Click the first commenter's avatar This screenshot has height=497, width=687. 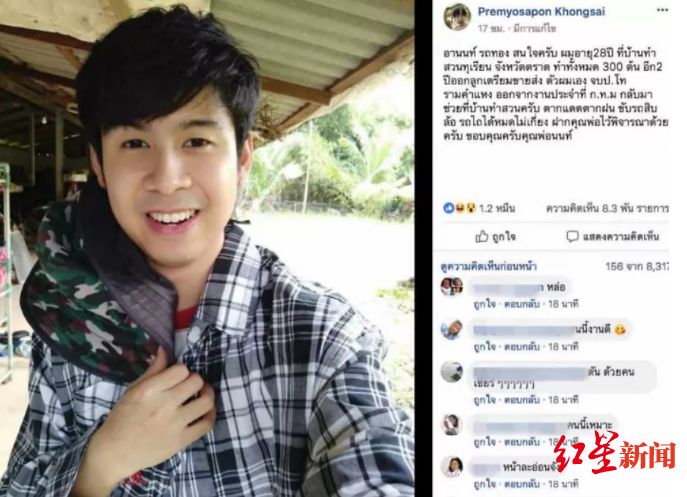click(x=451, y=286)
